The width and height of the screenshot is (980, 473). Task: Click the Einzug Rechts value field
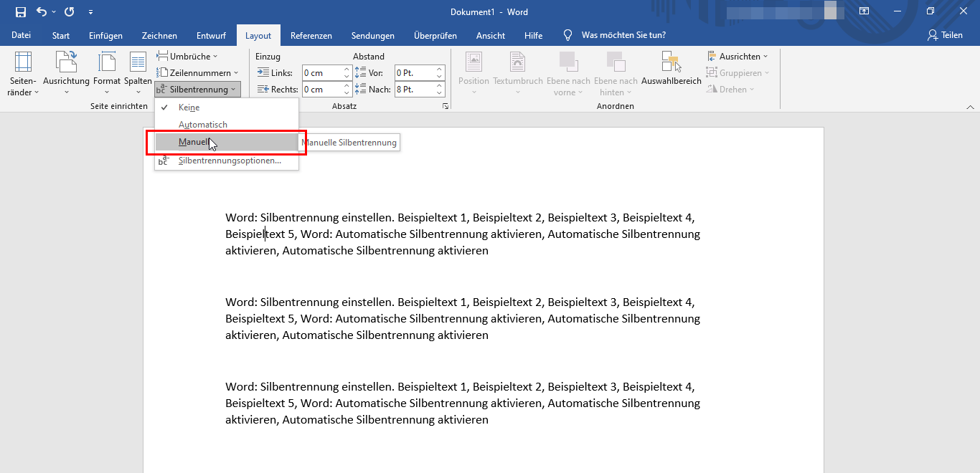(x=321, y=90)
